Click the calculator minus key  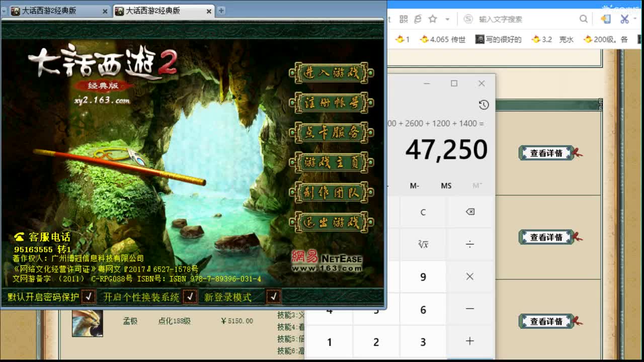470,309
